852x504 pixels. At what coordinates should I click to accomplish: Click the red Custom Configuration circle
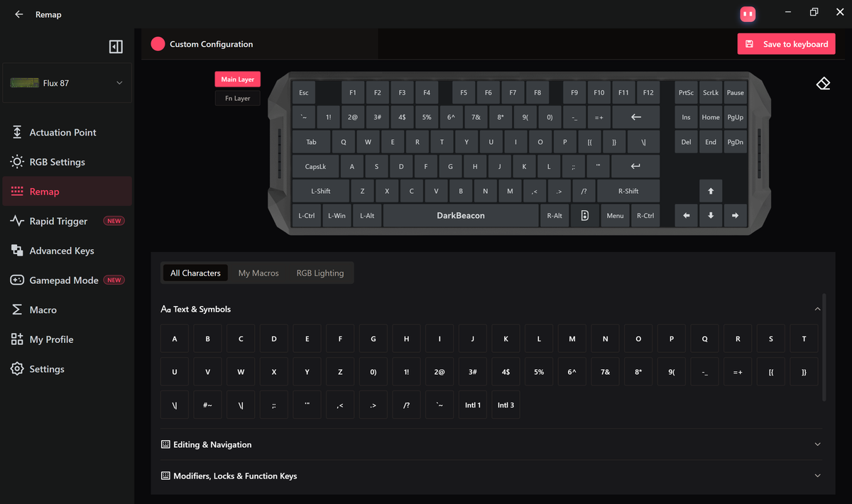tap(158, 44)
